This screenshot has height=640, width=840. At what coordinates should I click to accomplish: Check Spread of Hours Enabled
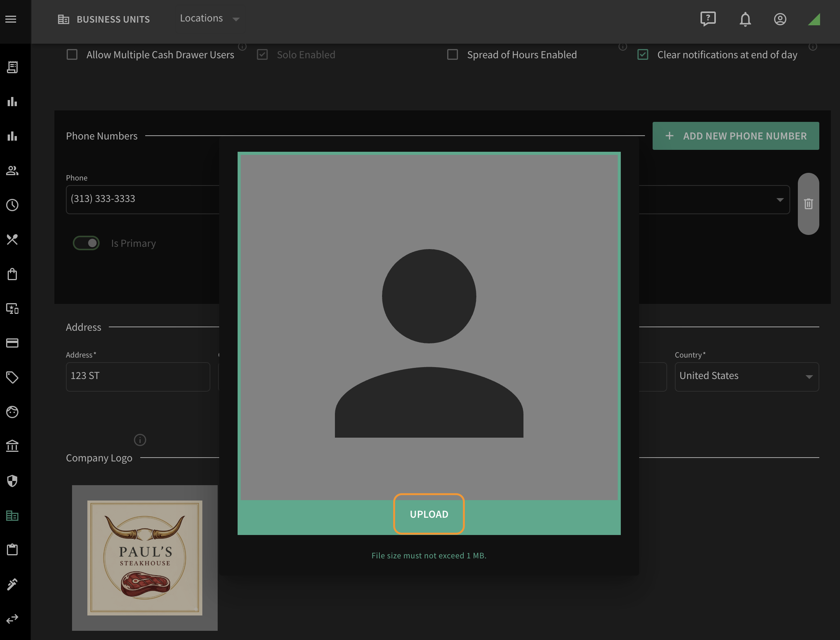tap(453, 54)
